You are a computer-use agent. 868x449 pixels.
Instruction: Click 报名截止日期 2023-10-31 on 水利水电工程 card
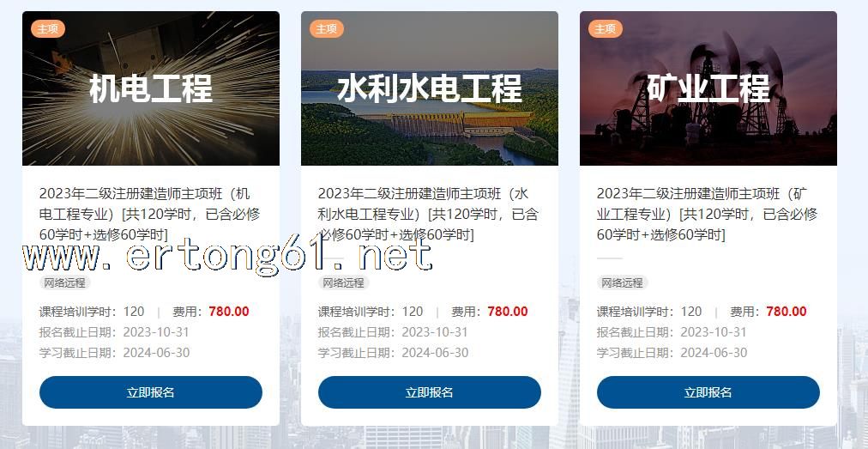pos(393,332)
